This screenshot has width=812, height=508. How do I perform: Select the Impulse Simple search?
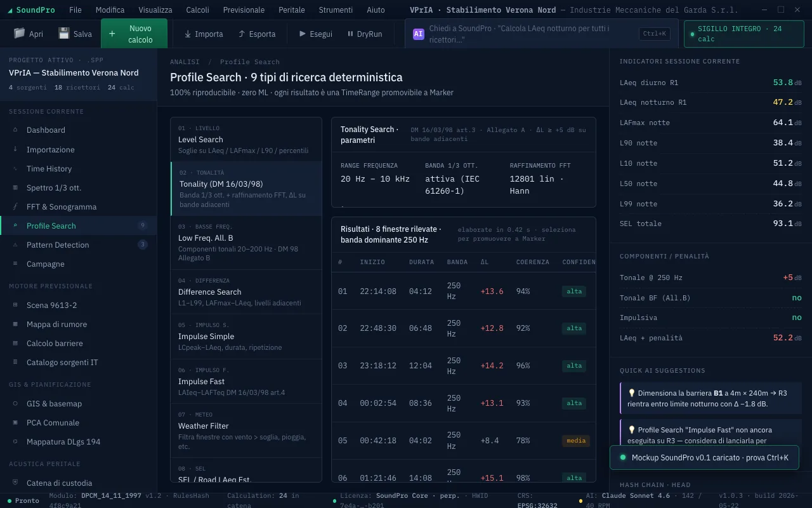pos(246,337)
